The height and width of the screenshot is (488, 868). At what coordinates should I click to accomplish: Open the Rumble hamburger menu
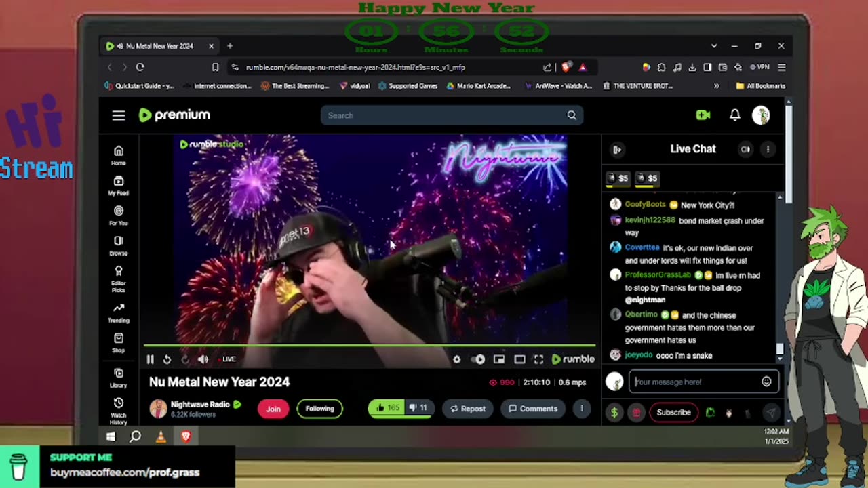pos(119,115)
